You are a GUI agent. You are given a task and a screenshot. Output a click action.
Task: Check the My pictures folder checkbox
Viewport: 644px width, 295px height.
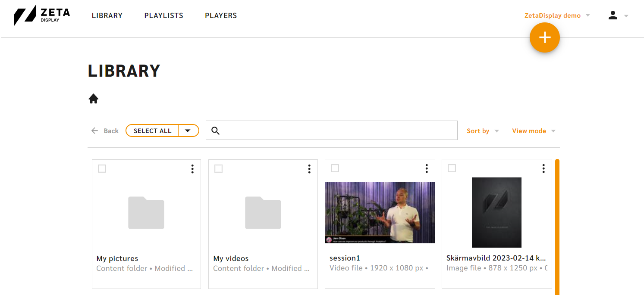coord(102,169)
